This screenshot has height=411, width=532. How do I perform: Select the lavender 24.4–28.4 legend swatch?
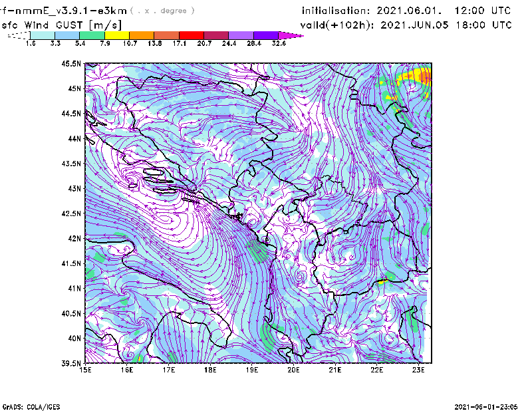pos(241,35)
